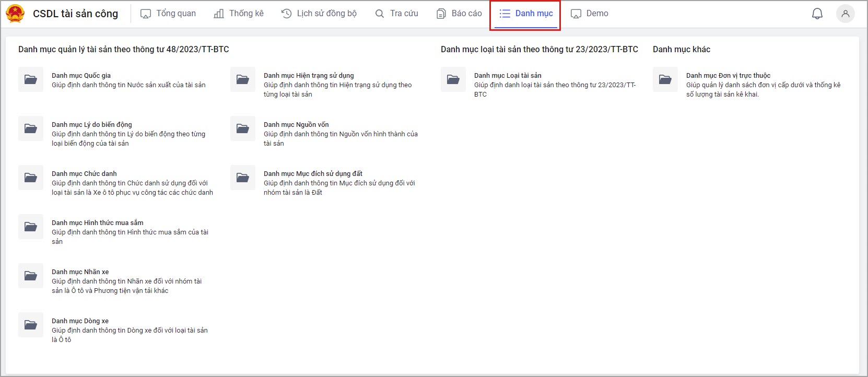Open the Thống kê tab
This screenshot has width=868, height=377.
pyautogui.click(x=239, y=14)
